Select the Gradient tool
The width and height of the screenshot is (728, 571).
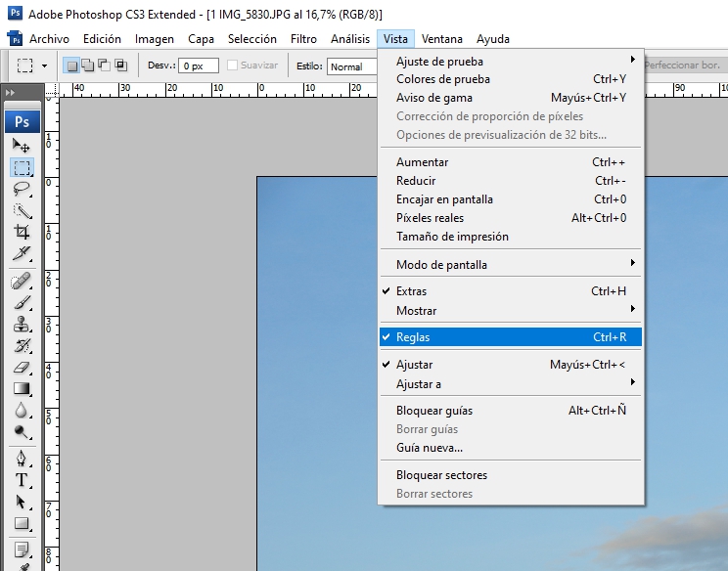22,389
